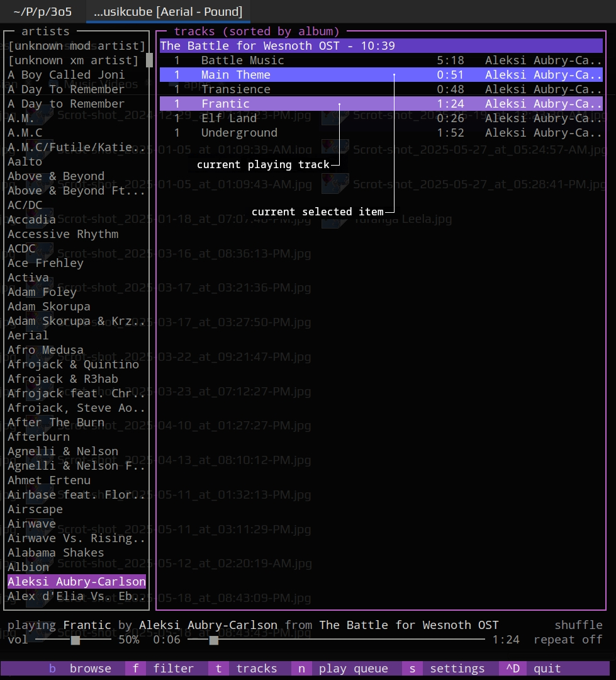Image resolution: width=616 pixels, height=680 pixels.
Task: Select artist Afrojack & Quintino
Action: click(73, 365)
